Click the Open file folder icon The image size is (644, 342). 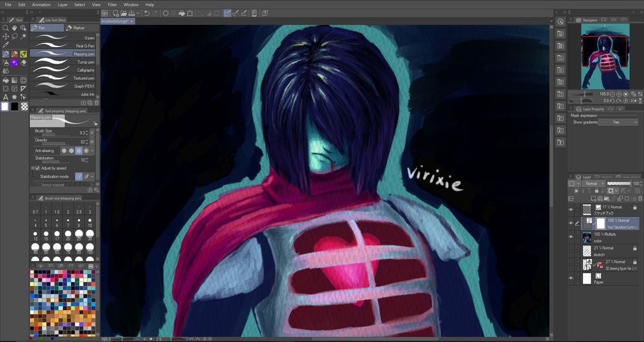[x=124, y=14]
